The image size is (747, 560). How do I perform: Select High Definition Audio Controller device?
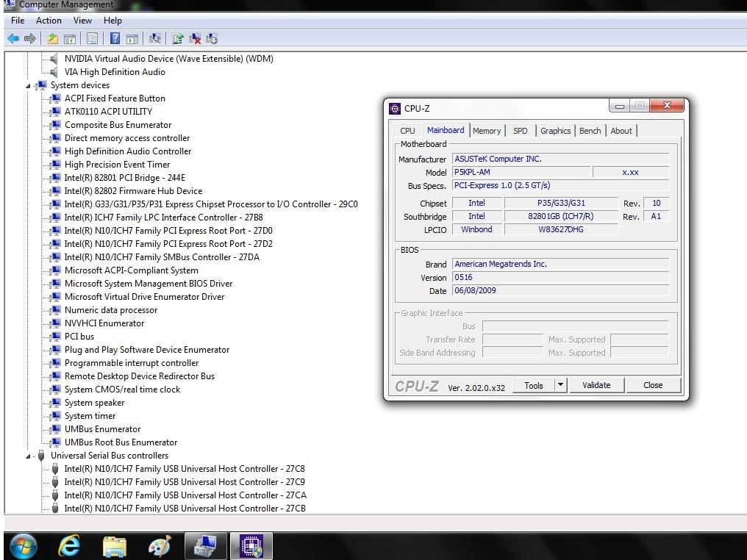click(128, 151)
